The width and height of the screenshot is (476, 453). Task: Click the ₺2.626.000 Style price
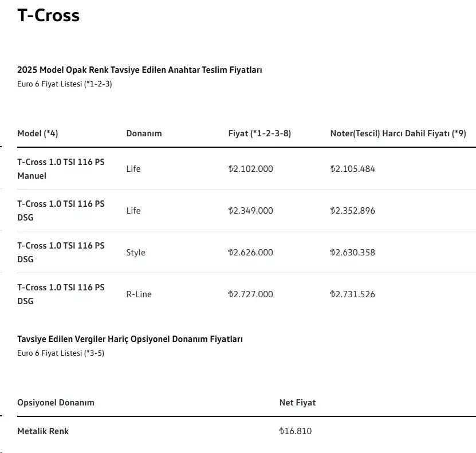coord(250,253)
